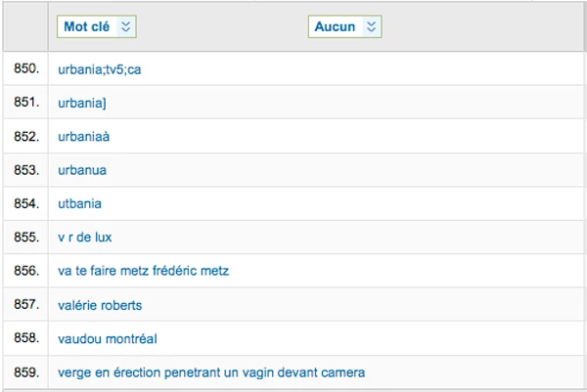Open the urbanua keyword
Image resolution: width=587 pixels, height=392 pixels.
coord(82,170)
